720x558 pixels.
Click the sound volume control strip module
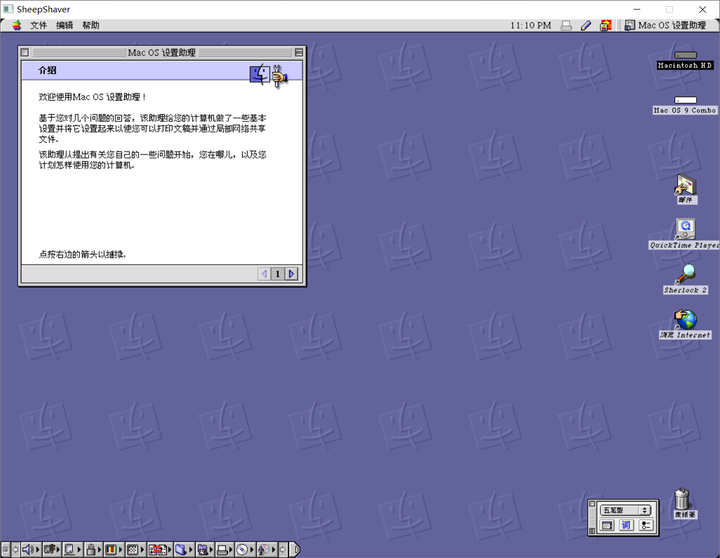click(28, 549)
